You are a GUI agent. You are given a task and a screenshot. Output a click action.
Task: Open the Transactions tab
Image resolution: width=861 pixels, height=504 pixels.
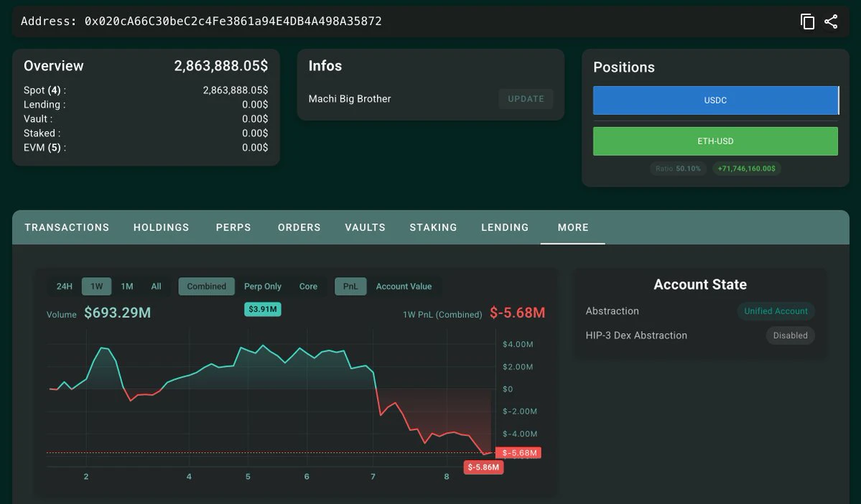click(67, 228)
